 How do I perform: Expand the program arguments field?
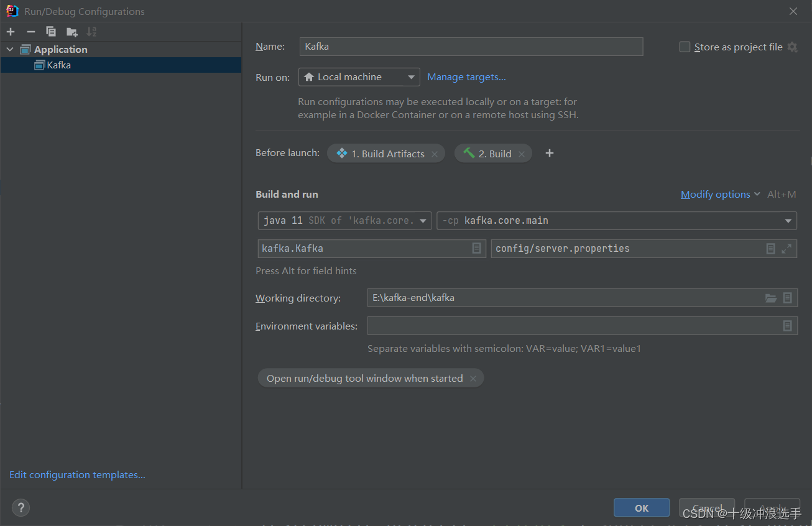[x=787, y=248]
